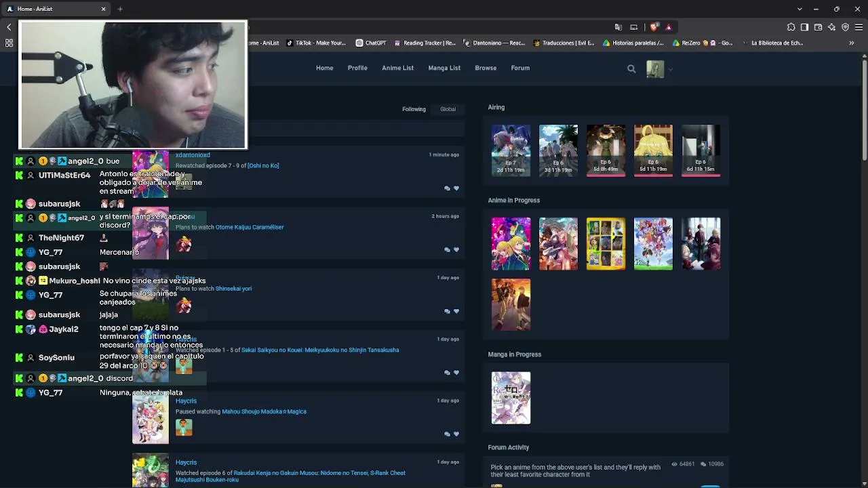Open the Manga List page
The height and width of the screenshot is (488, 868).
(444, 68)
